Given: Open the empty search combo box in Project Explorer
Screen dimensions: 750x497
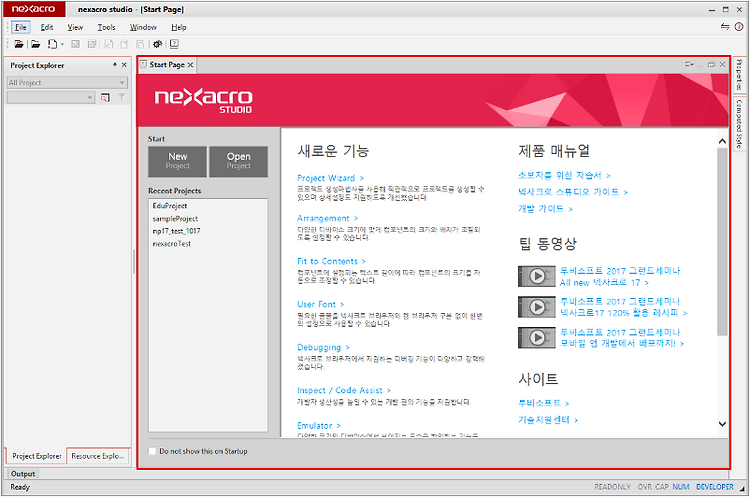Looking at the screenshot, I should [x=51, y=98].
